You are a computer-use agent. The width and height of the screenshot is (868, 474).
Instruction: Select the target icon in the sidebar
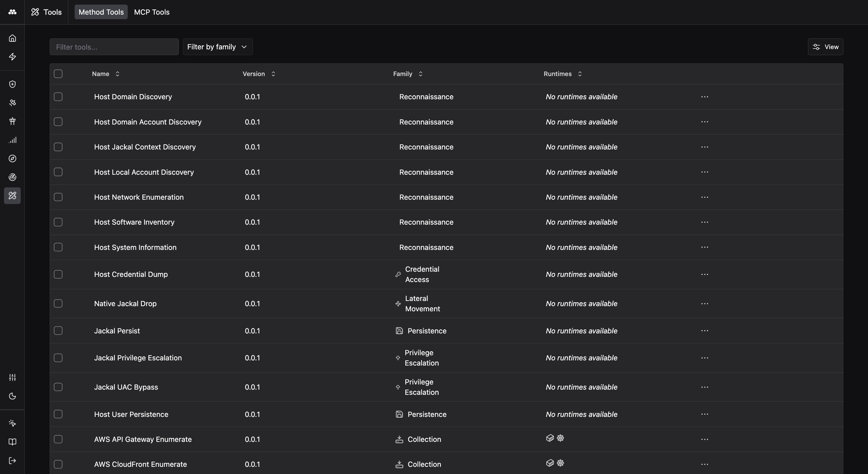tap(12, 177)
